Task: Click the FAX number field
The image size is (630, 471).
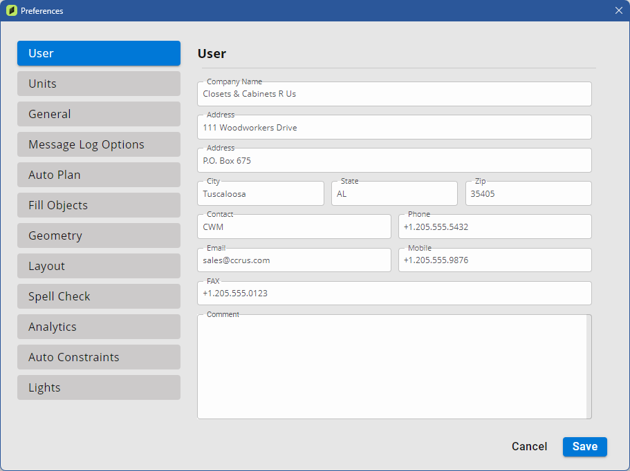Action: (394, 293)
